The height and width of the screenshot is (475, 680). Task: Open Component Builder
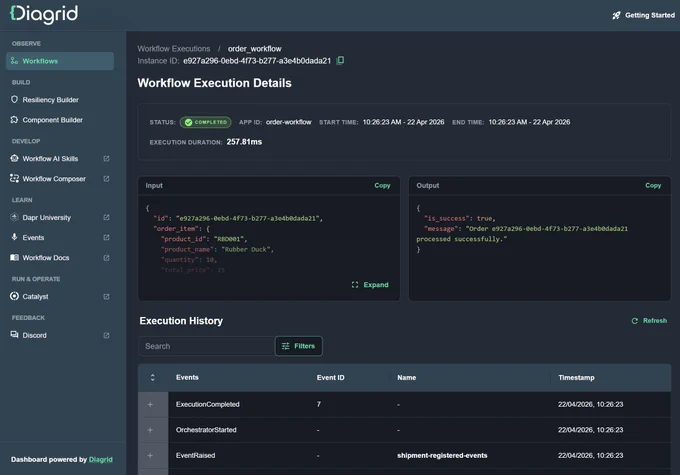point(52,120)
